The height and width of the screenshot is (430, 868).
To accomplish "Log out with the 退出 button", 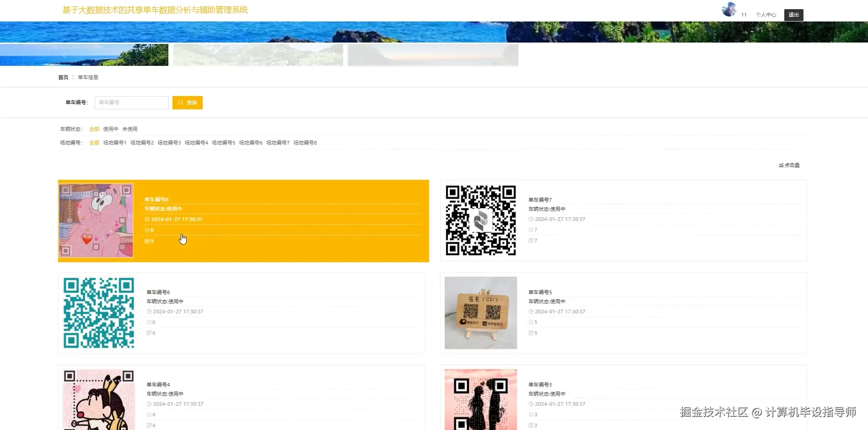I will click(x=793, y=15).
